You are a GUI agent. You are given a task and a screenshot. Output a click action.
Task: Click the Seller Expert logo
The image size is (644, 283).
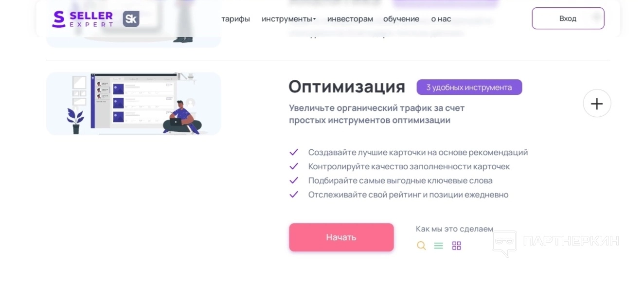tap(82, 19)
